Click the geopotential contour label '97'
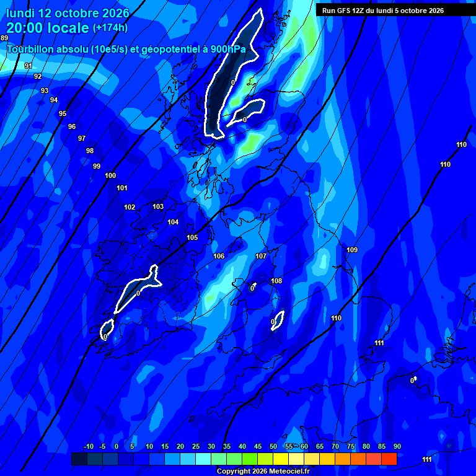476x476 pixels. (82, 138)
